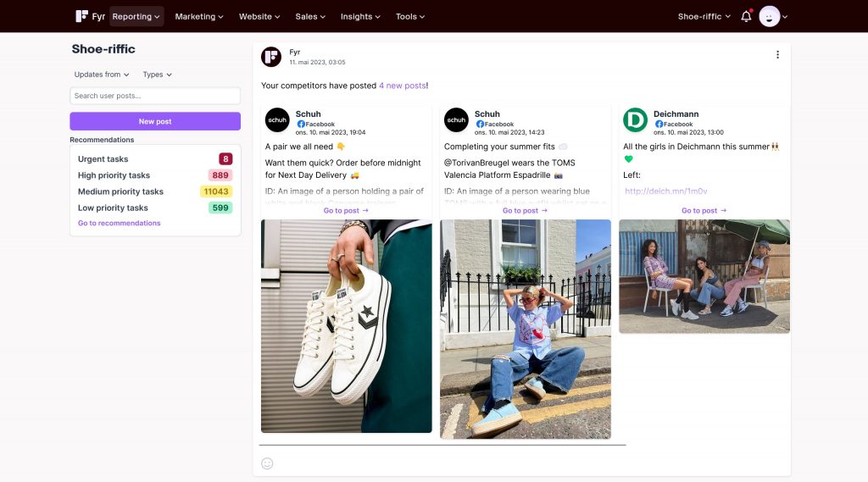
Task: Click the Facebook icon on the 19:04 Schuh post
Action: (x=301, y=124)
